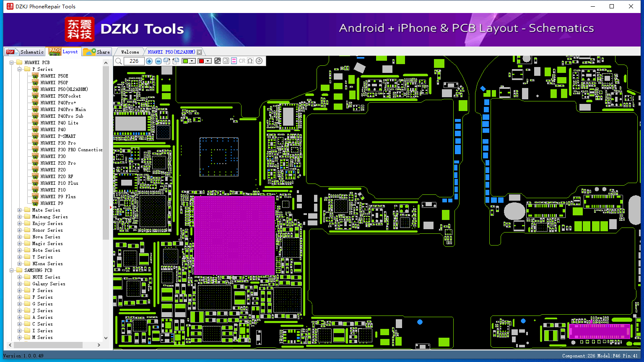Image resolution: width=644 pixels, height=362 pixels.
Task: Select the HUAWEI P50(HL2ABRM) document tab
Action: point(171,52)
